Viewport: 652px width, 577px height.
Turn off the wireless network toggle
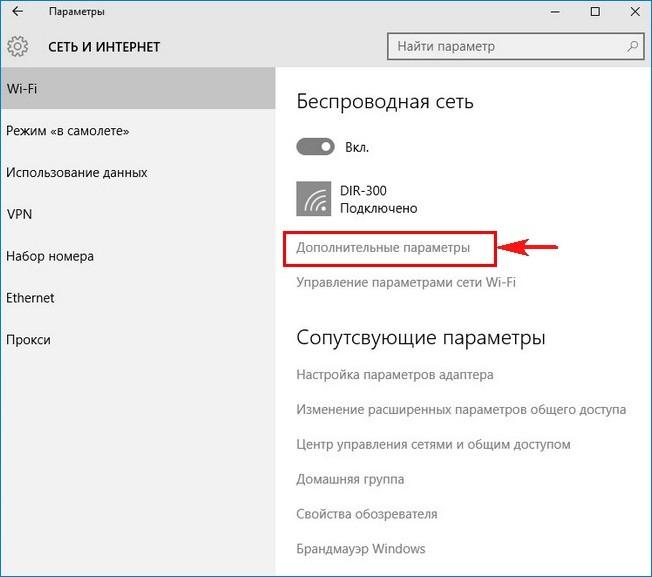315,147
